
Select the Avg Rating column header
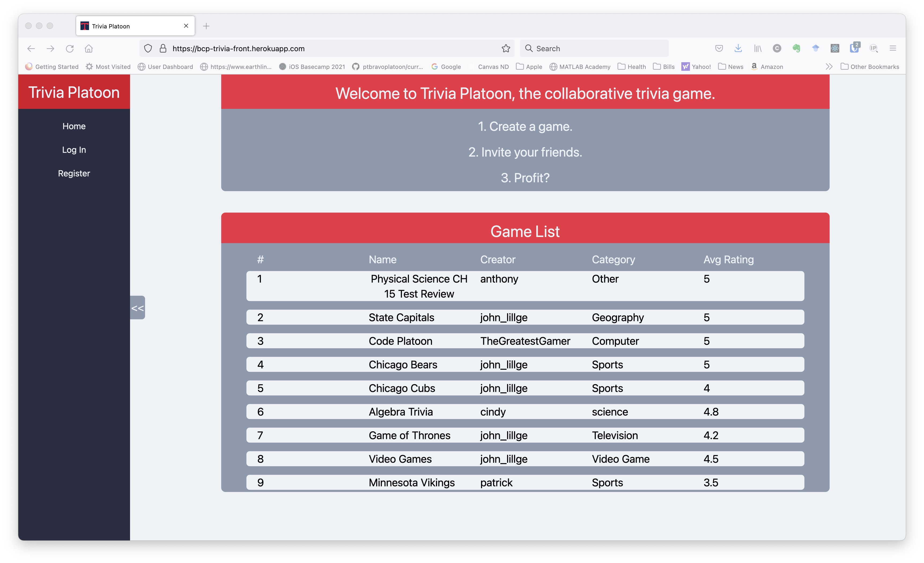pos(727,259)
